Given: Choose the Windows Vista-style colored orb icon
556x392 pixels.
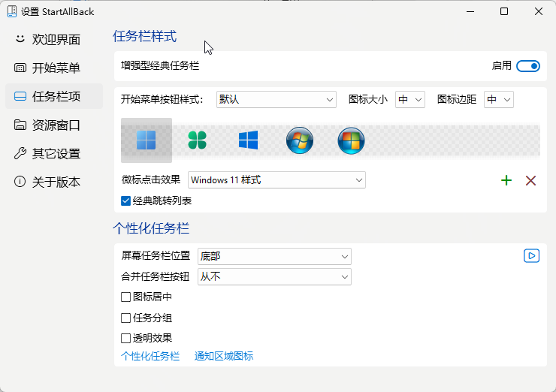Looking at the screenshot, I should (351, 140).
